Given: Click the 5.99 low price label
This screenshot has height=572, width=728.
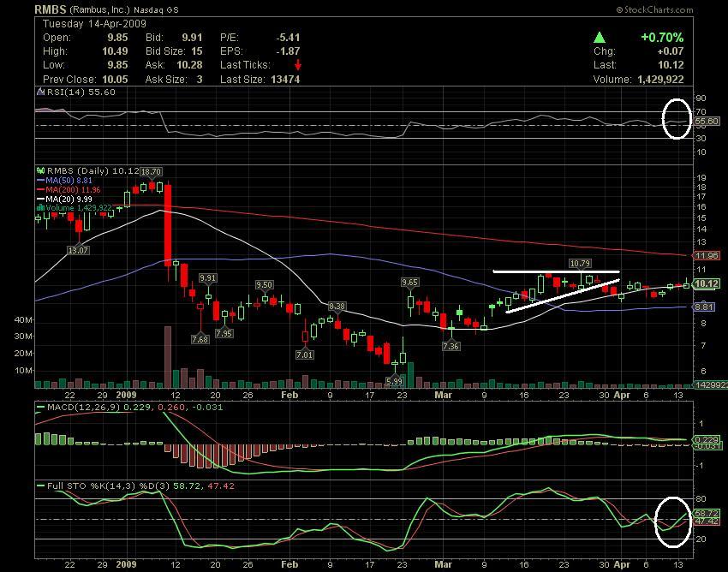Looking at the screenshot, I should pos(395,381).
